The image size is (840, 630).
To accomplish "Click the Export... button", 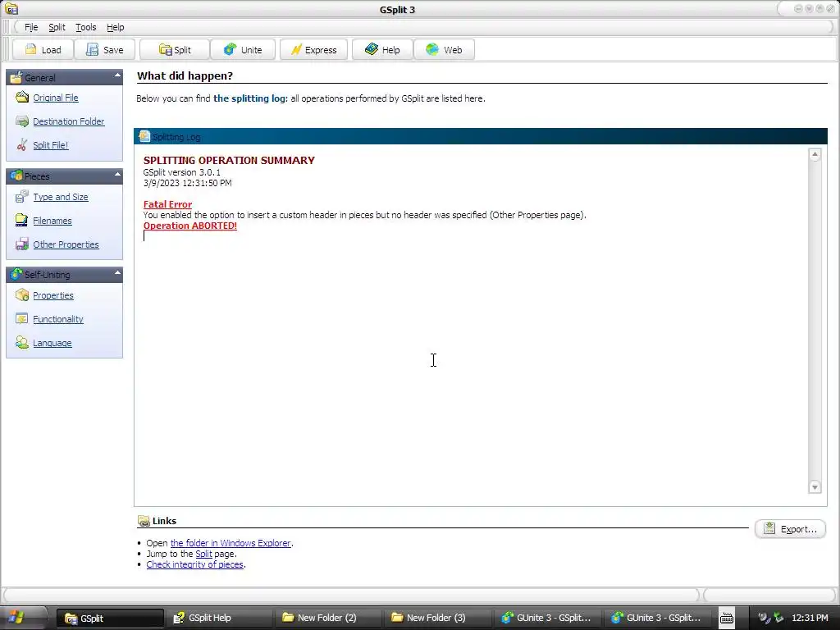I will [x=790, y=529].
